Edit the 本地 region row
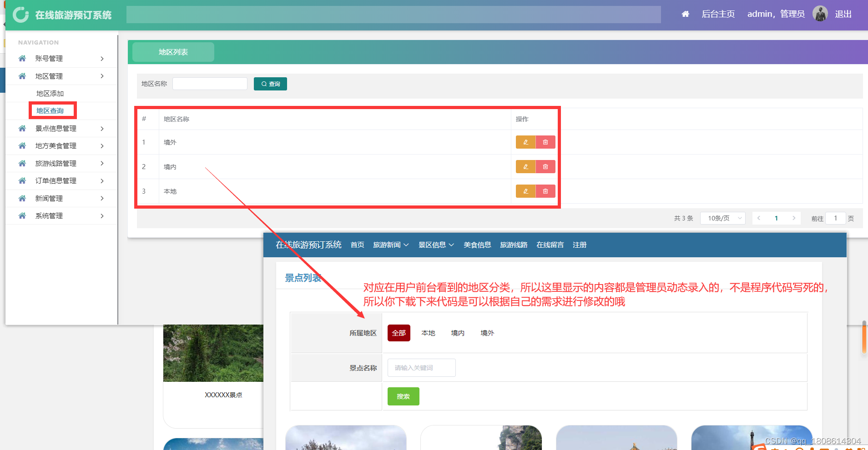868x450 pixels. 525,191
